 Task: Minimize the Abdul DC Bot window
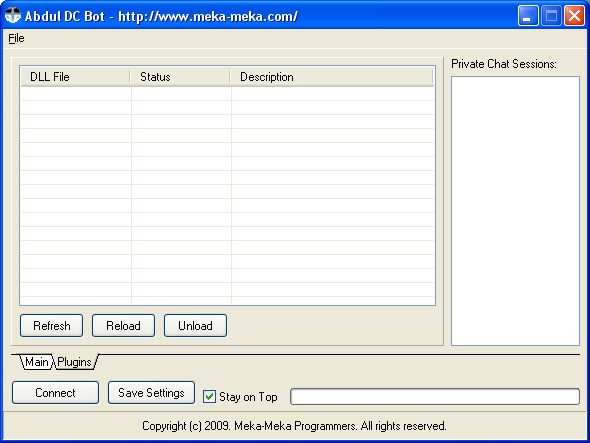pos(528,16)
